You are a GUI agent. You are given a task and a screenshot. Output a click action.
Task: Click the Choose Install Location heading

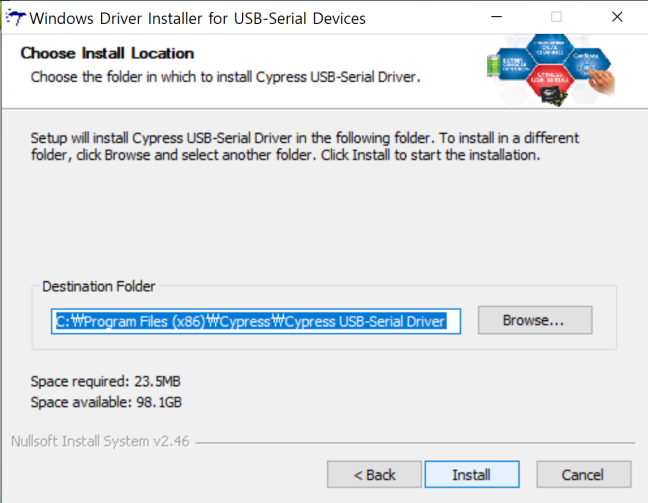(x=107, y=53)
